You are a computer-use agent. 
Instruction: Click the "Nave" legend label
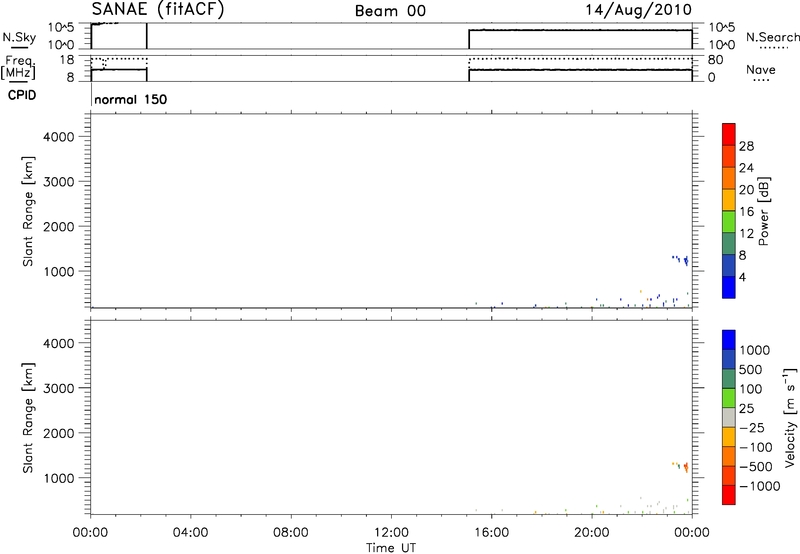coord(761,70)
